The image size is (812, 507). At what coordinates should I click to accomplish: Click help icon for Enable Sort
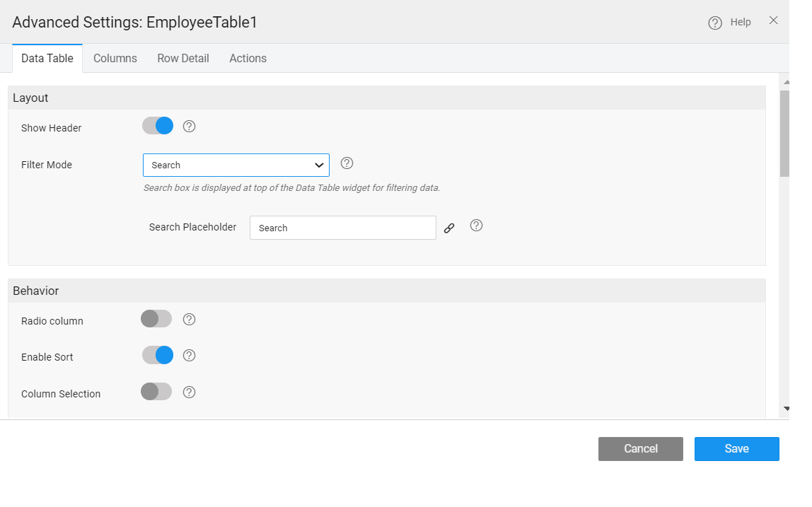click(x=189, y=356)
